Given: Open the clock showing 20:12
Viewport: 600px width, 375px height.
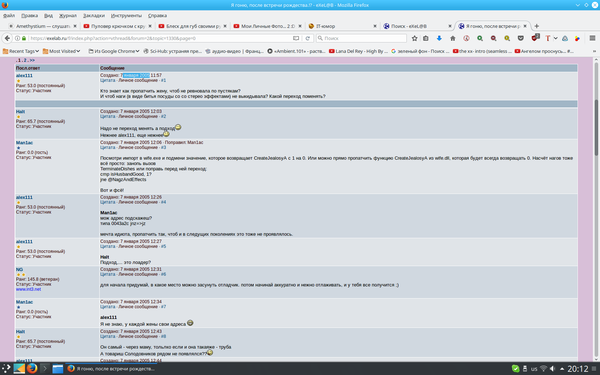Looking at the screenshot, I should (x=577, y=368).
